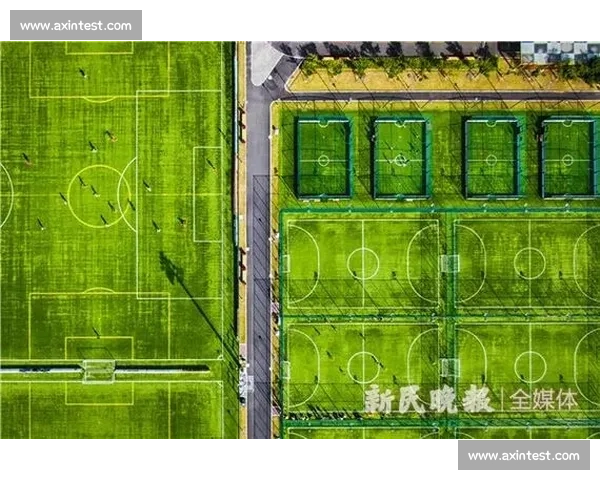Screen dimensions: 600x480
Task: Click center circle of lower-left medium pitch
Action: tap(362, 367)
